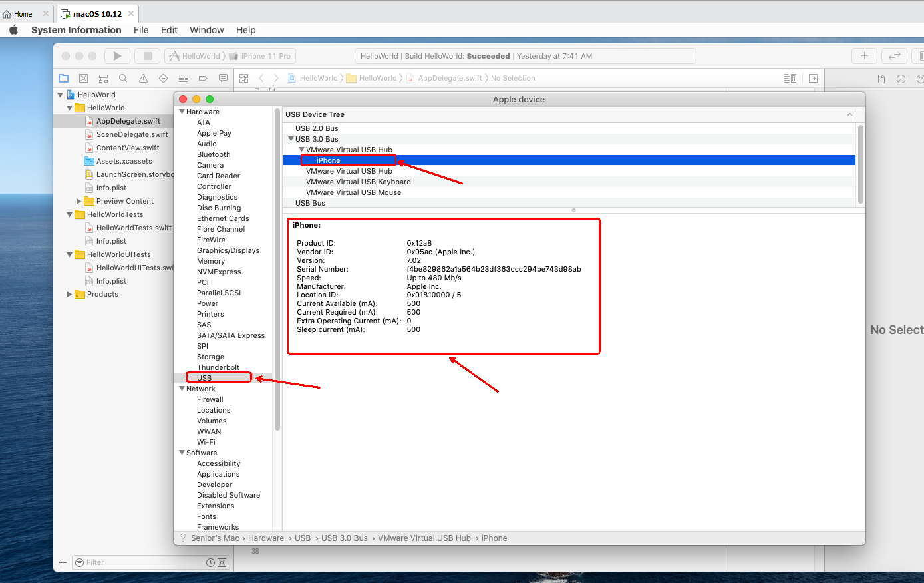Open Assets.xcassets in Xcode navigator
This screenshot has height=583, width=924.
click(124, 161)
